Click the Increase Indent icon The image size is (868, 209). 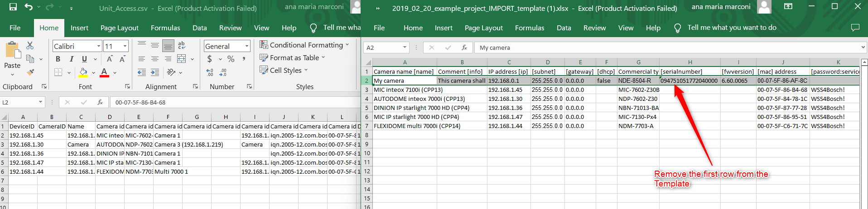point(155,72)
